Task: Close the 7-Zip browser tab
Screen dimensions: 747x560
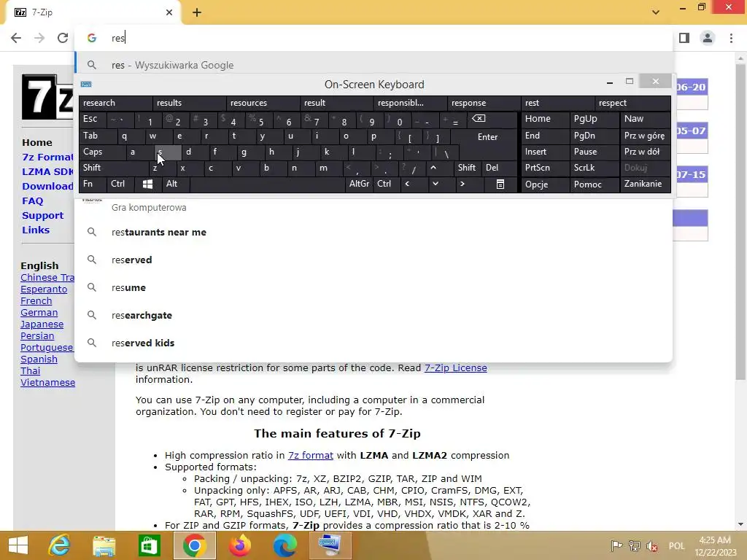Action: (169, 12)
